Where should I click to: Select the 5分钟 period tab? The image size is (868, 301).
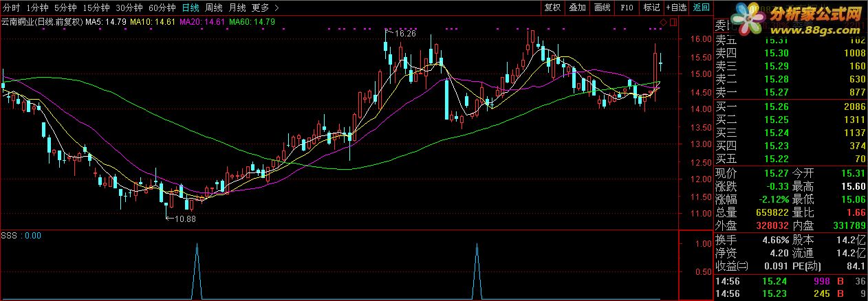click(x=65, y=8)
